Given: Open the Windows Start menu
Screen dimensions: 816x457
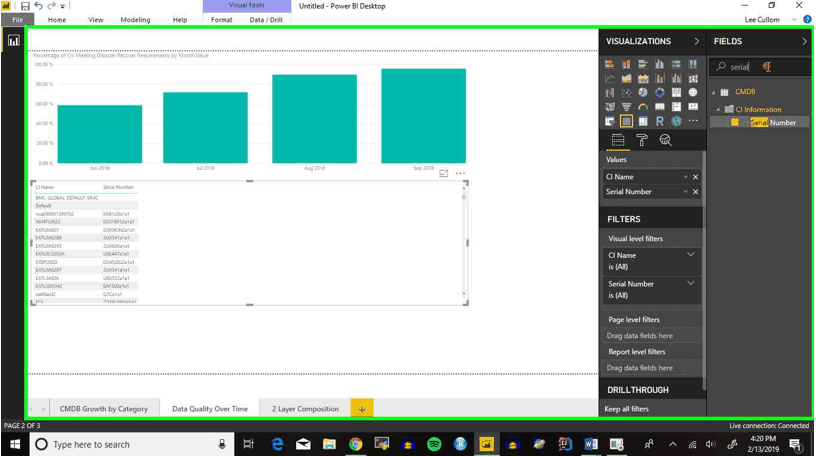Looking at the screenshot, I should 15,444.
